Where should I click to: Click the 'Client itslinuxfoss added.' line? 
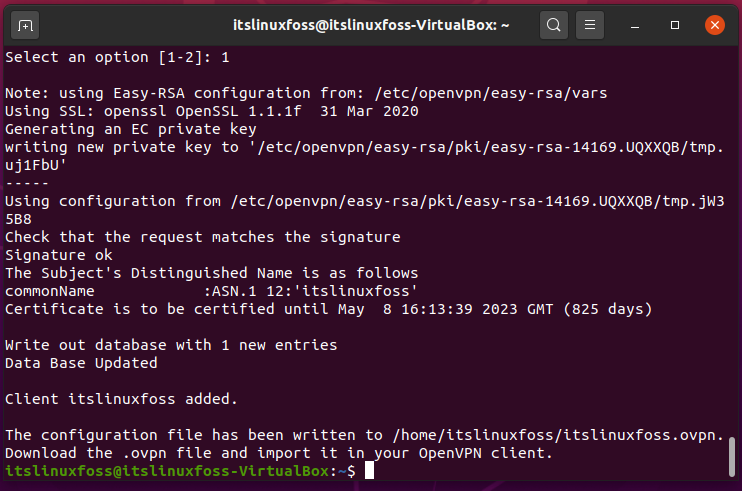[x=121, y=399]
